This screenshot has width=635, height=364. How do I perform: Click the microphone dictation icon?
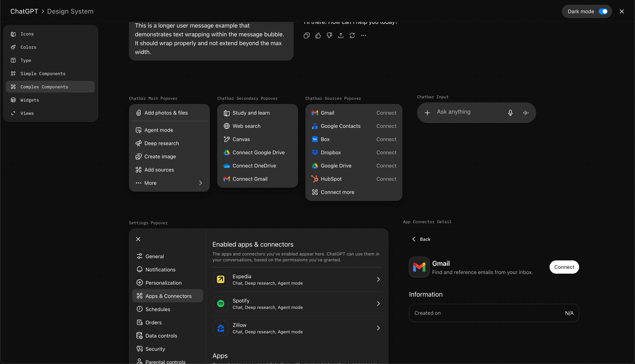click(510, 113)
